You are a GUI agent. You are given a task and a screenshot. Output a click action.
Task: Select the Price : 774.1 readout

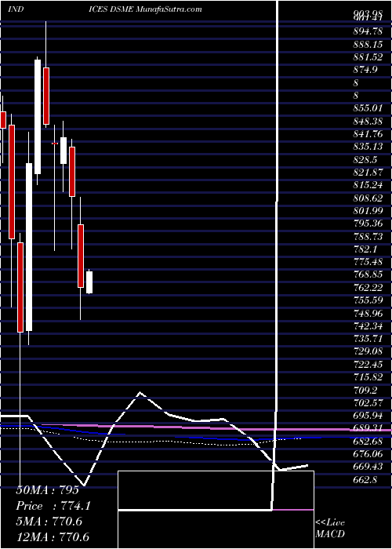point(53,506)
